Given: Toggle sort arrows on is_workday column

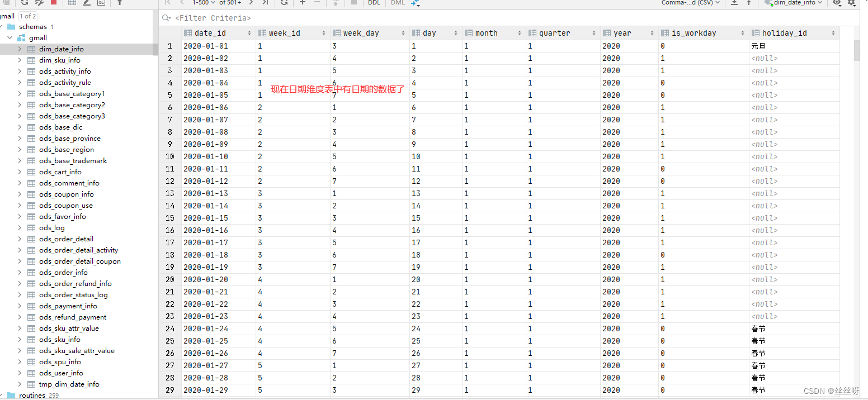Looking at the screenshot, I should (x=743, y=34).
